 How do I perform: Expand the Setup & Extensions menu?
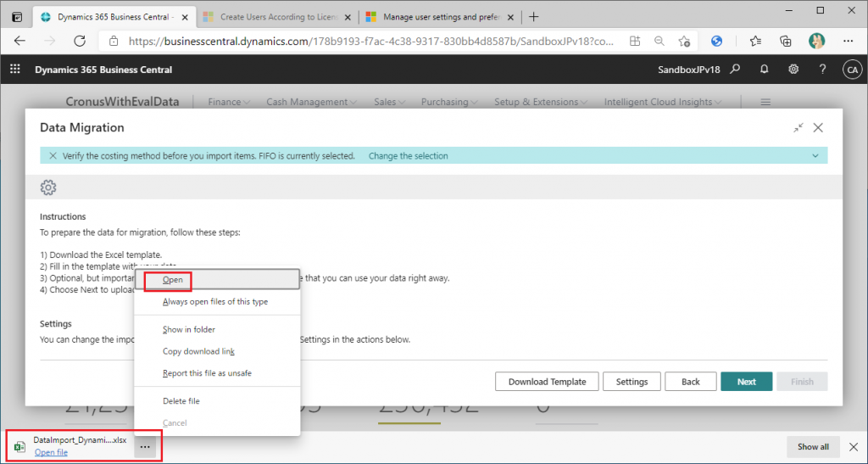coord(540,102)
